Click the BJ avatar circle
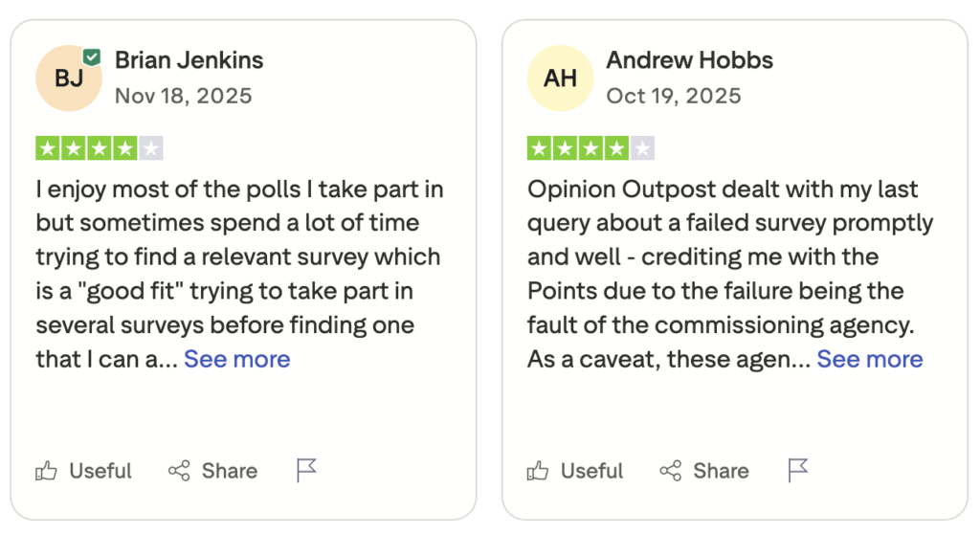980x557 pixels. click(68, 77)
